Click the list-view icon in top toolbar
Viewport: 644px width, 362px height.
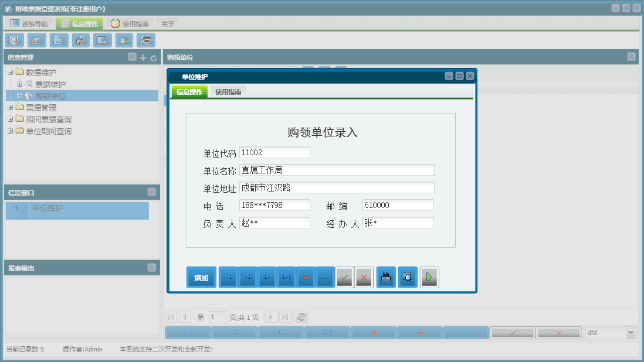[x=36, y=40]
